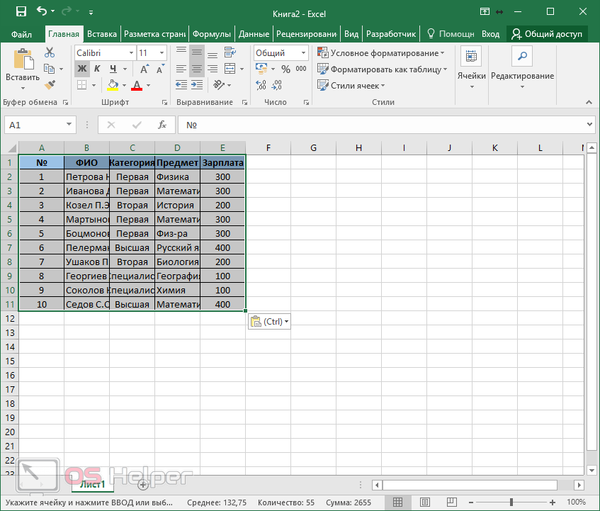Open Insert Function fx dialog
600x511 pixels.
[162, 125]
